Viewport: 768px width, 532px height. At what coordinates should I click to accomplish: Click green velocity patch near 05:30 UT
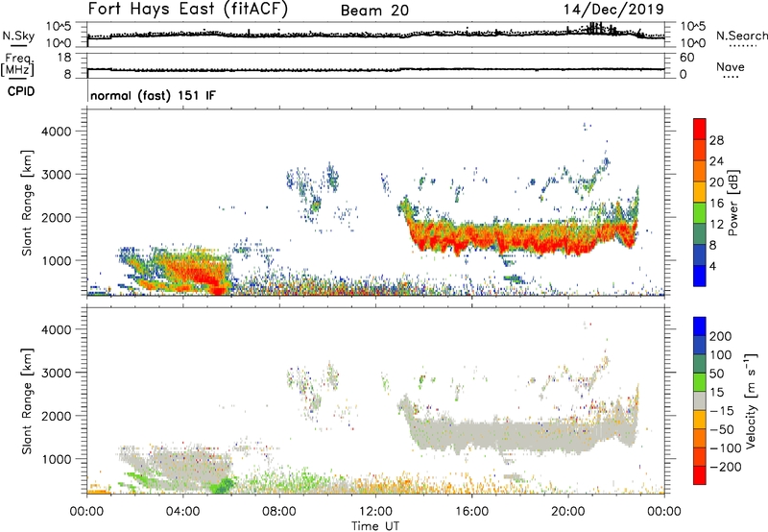[223, 486]
